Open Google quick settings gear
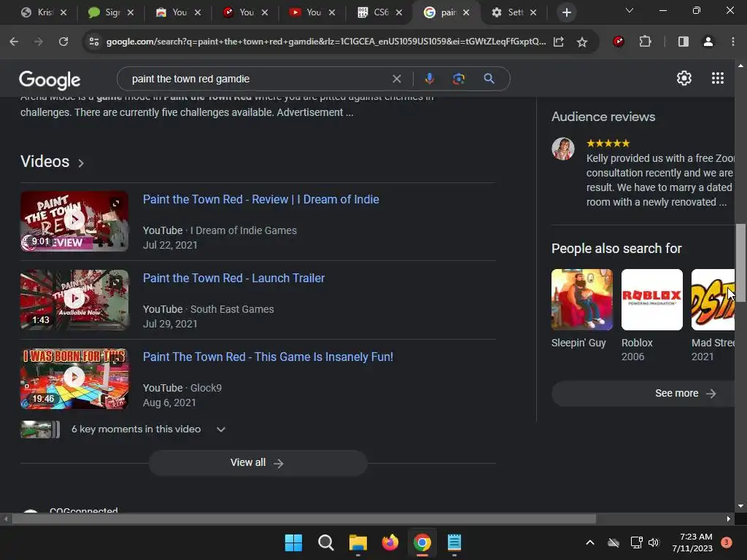This screenshot has height=560, width=747. tap(684, 78)
